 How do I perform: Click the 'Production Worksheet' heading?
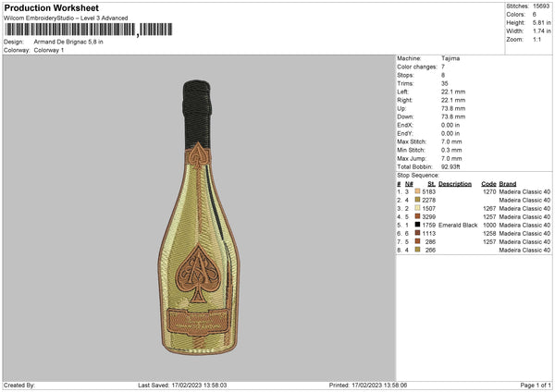[51, 7]
